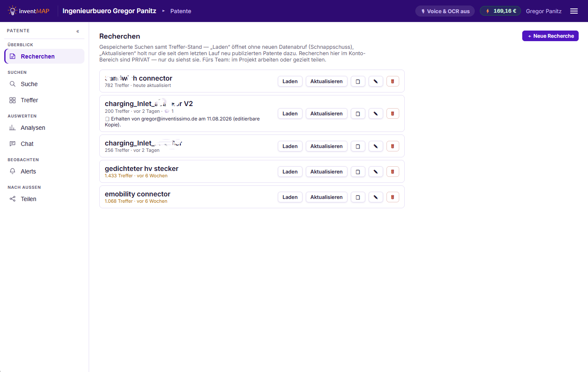
Task: Click the document icon beside Recherchen
Action: tap(13, 56)
